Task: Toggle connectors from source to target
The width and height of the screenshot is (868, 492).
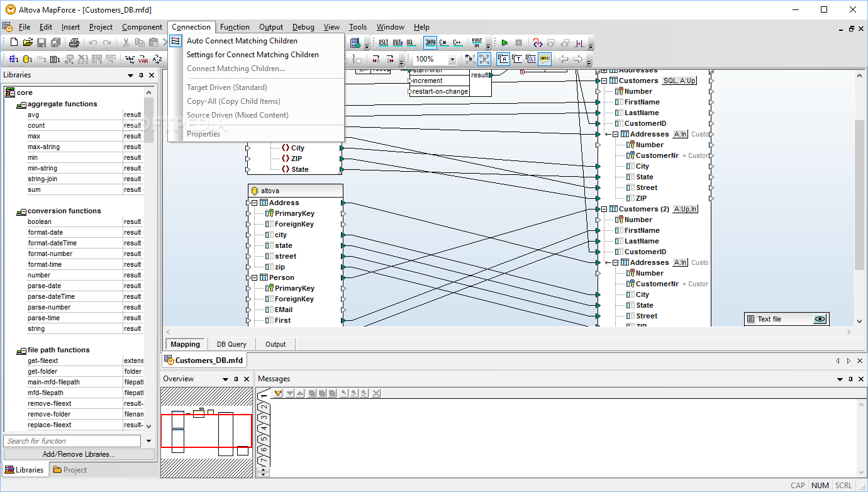Action: tap(484, 59)
